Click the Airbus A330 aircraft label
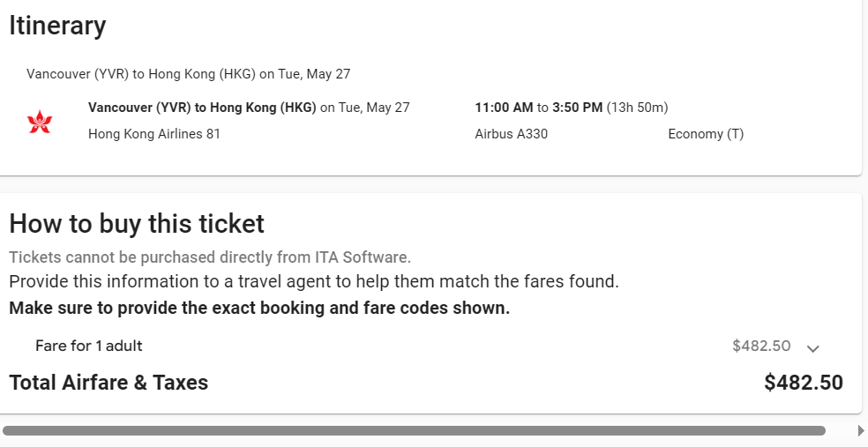Screen dimensions: 868x447 click(x=511, y=134)
